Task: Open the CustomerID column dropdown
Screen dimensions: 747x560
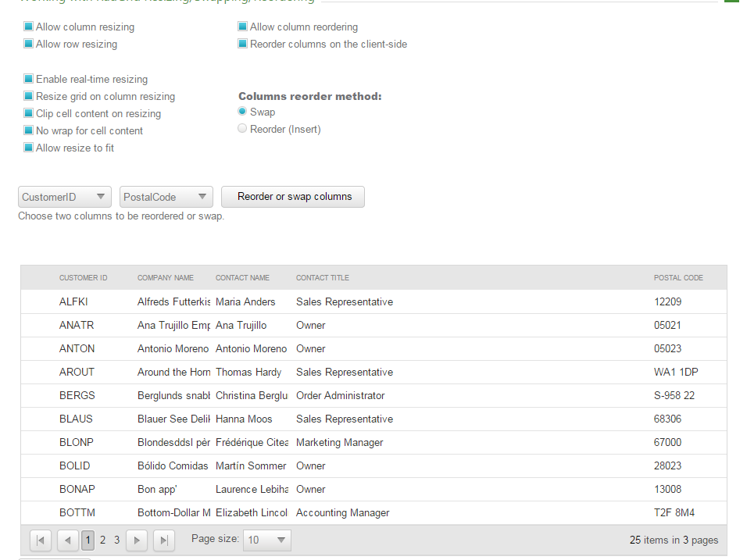Action: coord(65,197)
